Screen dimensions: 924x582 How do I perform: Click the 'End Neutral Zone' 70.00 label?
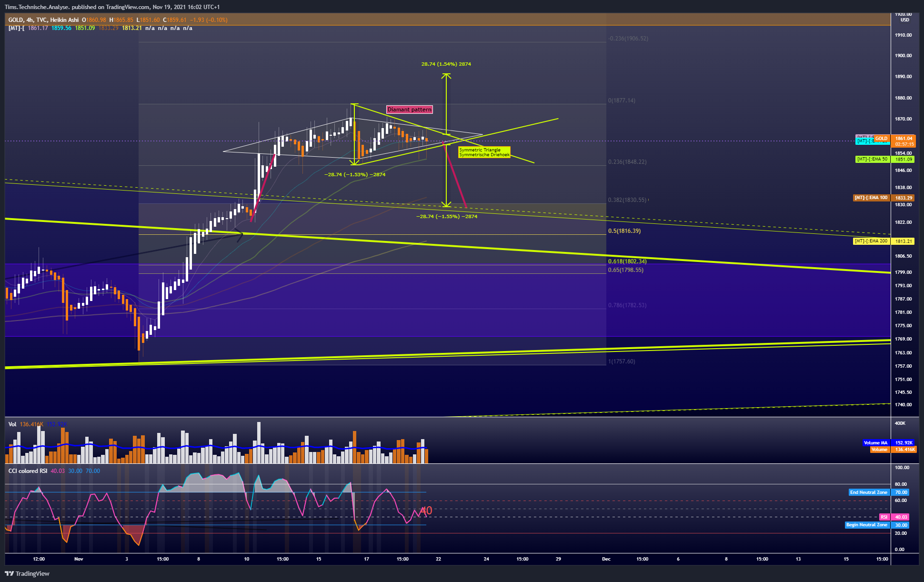(879, 492)
